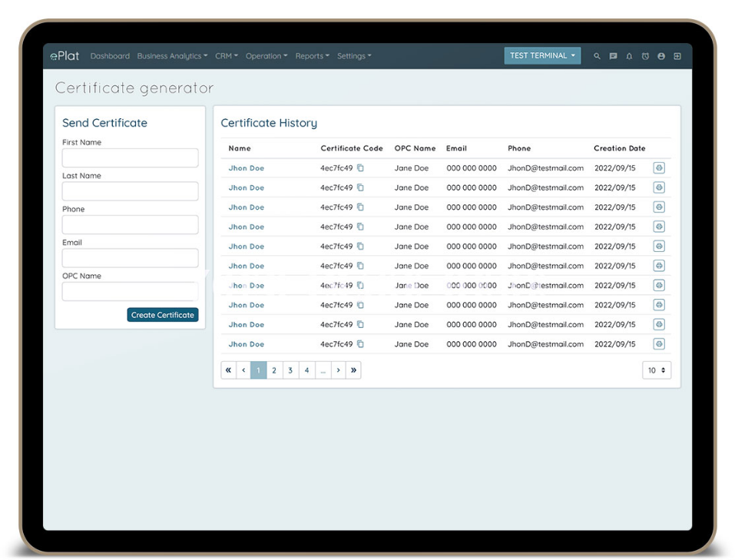Viewport: 735px width, 560px height.
Task: Click the logout icon at the navbar end
Action: point(677,56)
